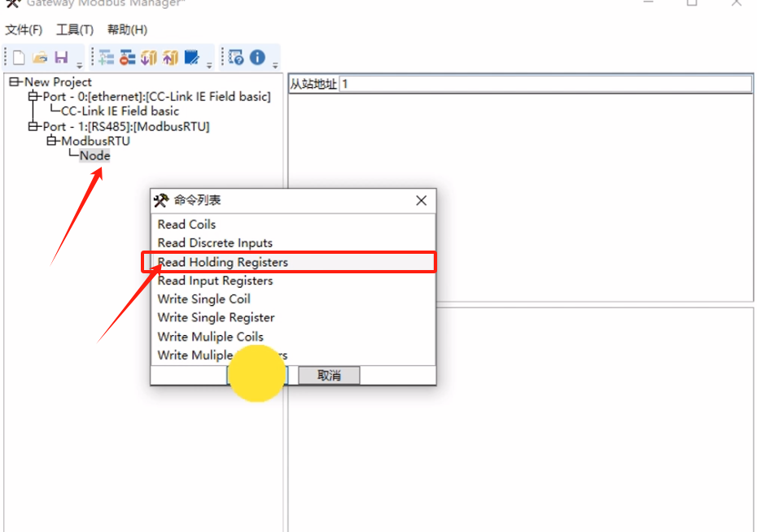Open the 工具(T) menu
Screen dimensions: 757x532
point(75,30)
